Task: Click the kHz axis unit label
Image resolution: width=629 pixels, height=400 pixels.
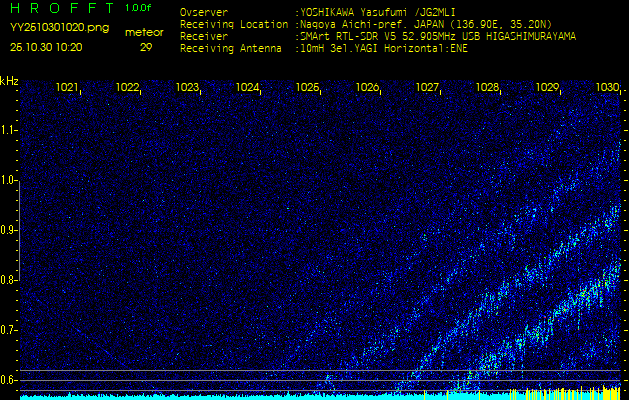Action: [x=9, y=82]
